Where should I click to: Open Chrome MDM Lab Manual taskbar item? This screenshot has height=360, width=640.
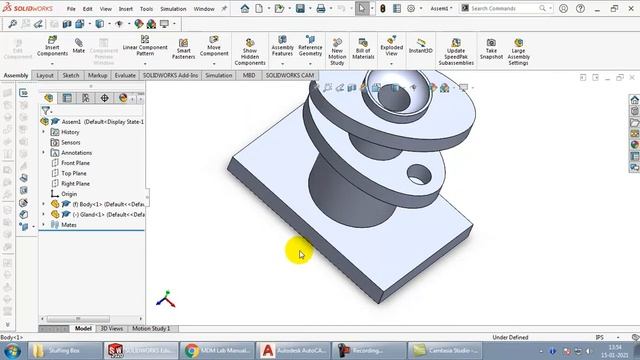217,351
